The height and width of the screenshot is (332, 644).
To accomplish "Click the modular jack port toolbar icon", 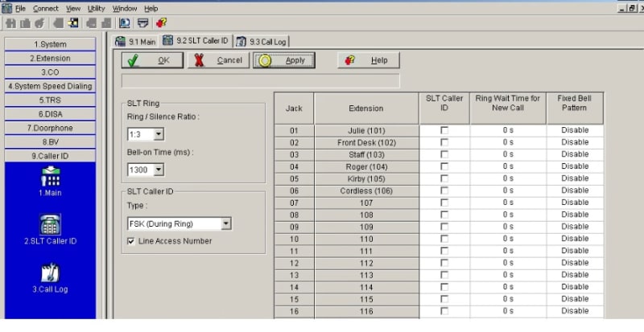I will pos(143,23).
